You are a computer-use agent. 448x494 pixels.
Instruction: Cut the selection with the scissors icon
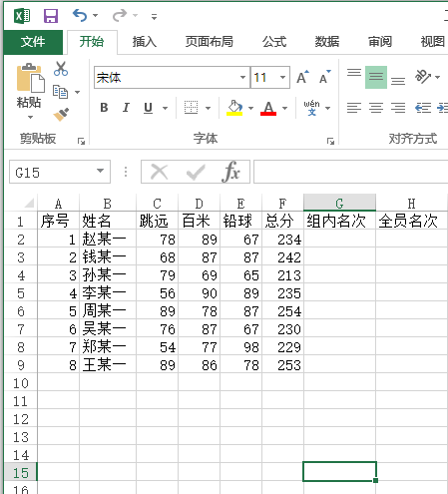[61, 69]
